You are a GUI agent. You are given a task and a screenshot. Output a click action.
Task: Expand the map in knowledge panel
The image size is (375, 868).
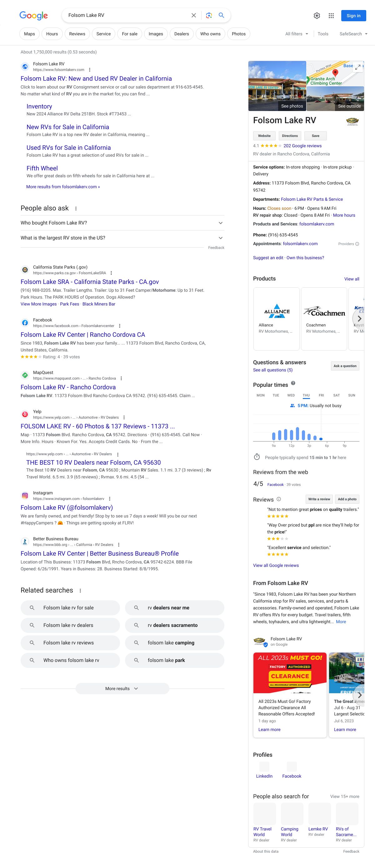(x=358, y=67)
